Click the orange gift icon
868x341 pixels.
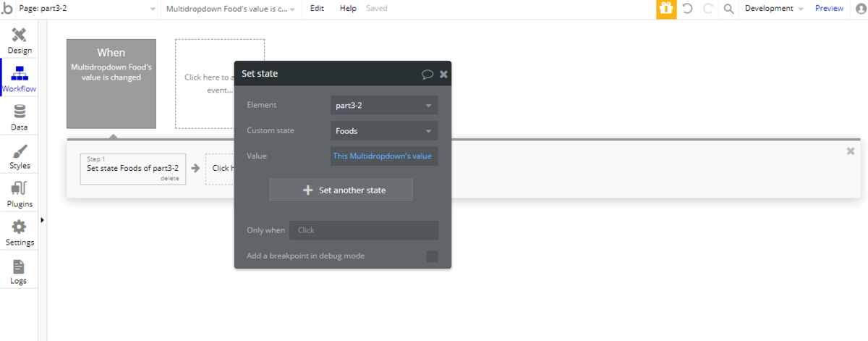click(666, 9)
